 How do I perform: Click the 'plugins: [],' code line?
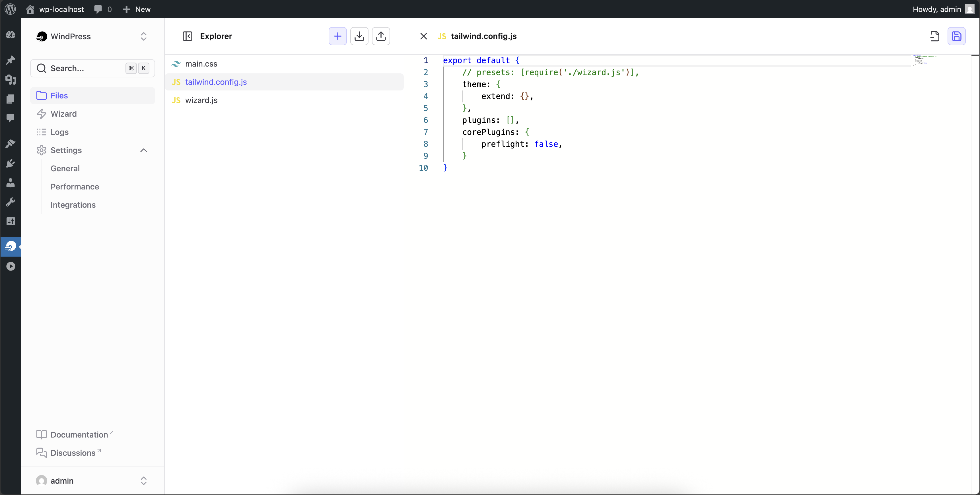[490, 120]
